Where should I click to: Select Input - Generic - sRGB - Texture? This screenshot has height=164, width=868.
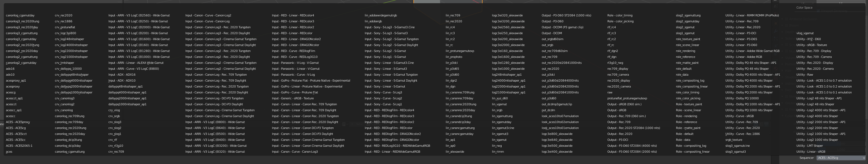point(292,98)
